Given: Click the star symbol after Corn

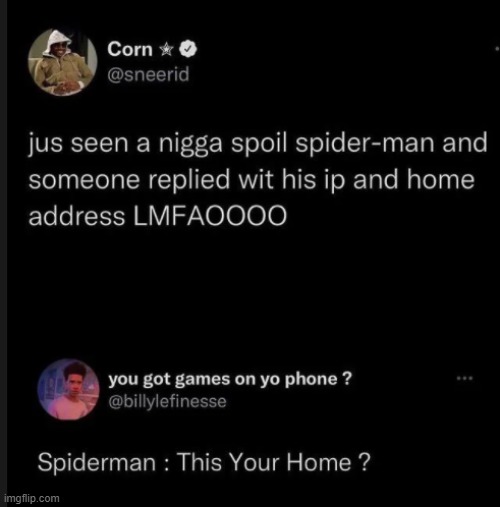Looking at the screenshot, I should click(x=166, y=50).
